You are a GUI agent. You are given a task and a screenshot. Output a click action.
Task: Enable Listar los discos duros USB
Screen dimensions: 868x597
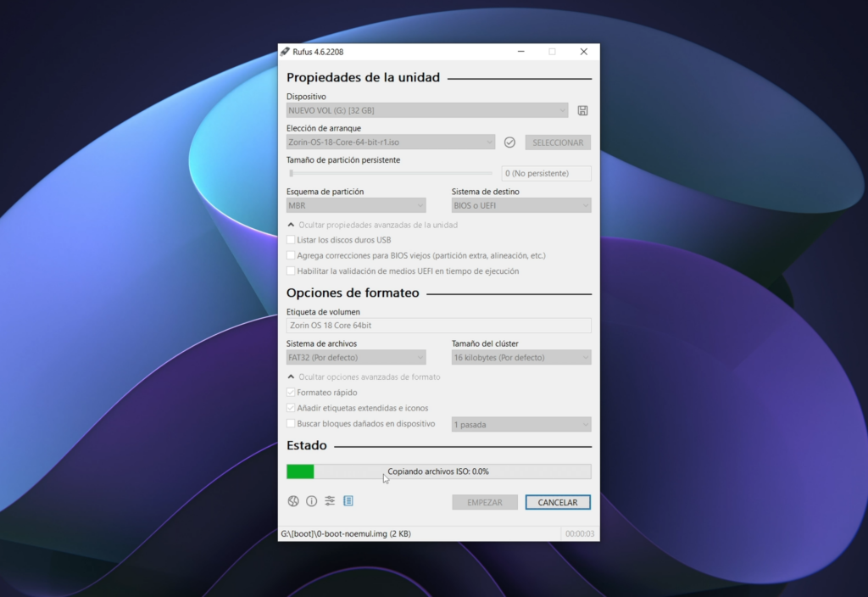(291, 240)
